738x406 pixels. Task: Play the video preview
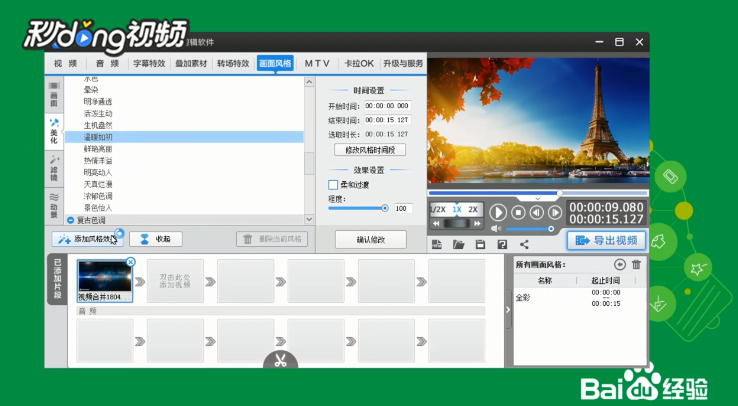(x=498, y=213)
